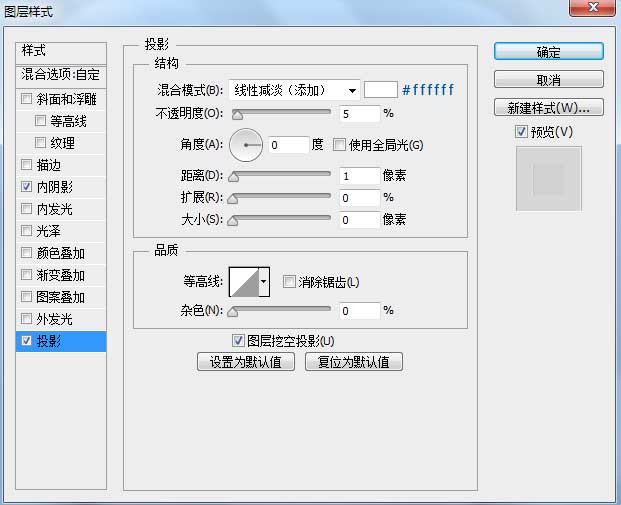Click the style preview thumbnail
This screenshot has width=621, height=505.
(x=548, y=178)
